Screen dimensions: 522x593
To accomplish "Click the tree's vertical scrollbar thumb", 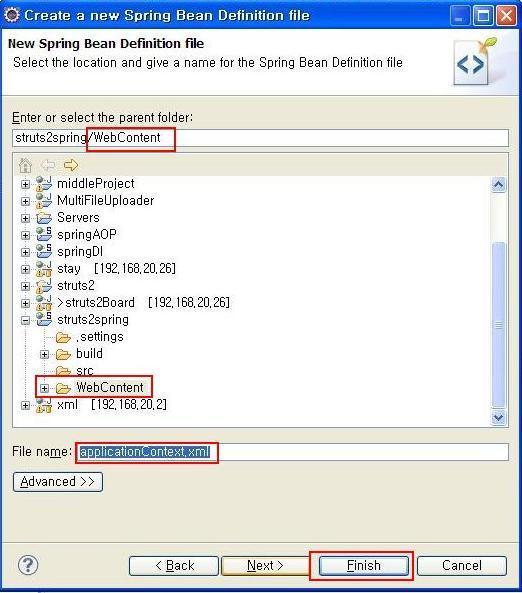I will [x=498, y=325].
